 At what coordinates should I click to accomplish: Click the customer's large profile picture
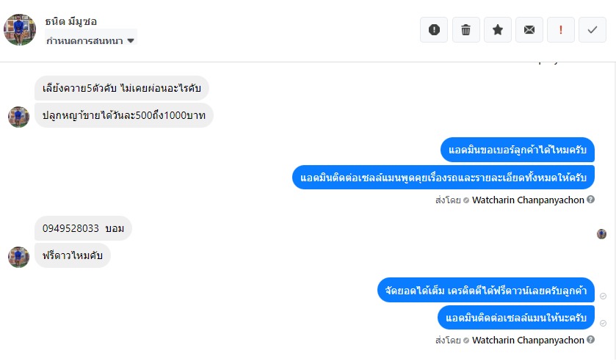tap(20, 29)
